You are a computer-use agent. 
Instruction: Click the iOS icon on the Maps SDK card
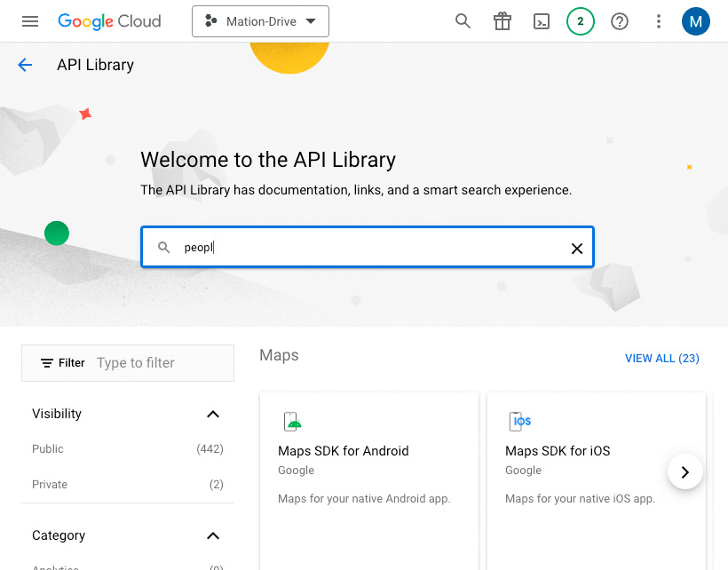click(x=520, y=422)
